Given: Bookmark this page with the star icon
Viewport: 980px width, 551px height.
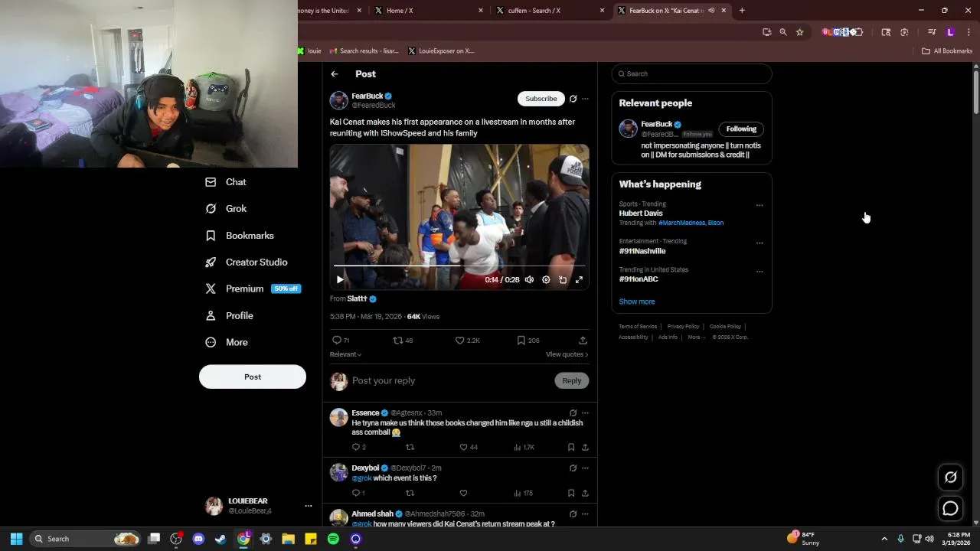Looking at the screenshot, I should [799, 32].
